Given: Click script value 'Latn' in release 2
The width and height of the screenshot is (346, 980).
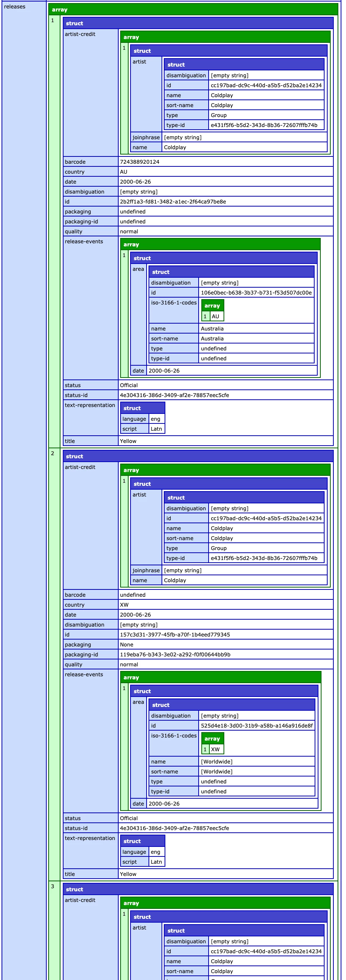Looking at the screenshot, I should [156, 862].
